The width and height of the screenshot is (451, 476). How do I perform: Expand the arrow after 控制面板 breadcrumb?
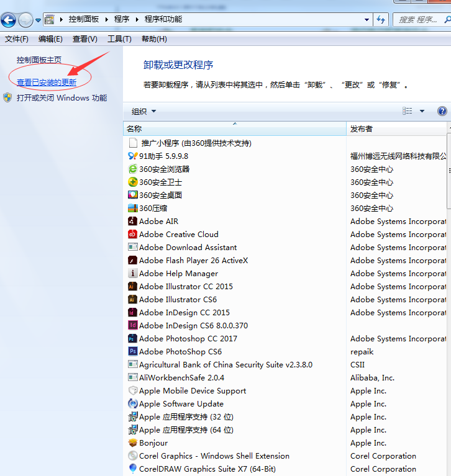click(107, 20)
